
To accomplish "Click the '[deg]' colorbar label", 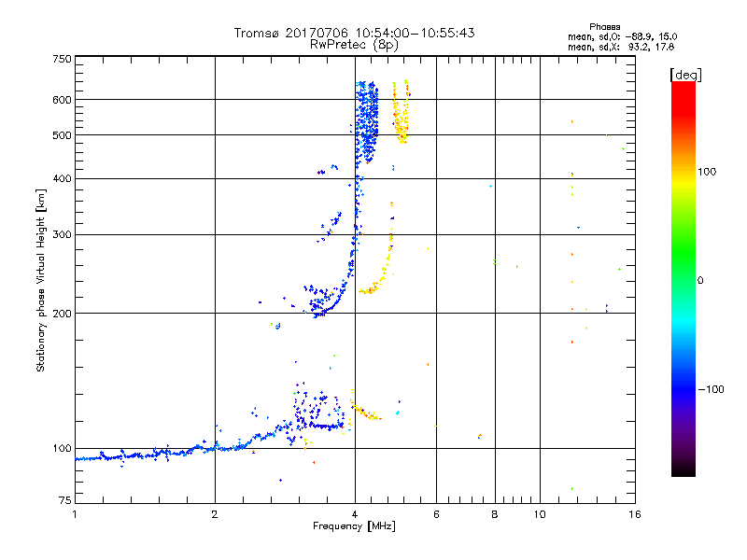I will pyautogui.click(x=685, y=75).
